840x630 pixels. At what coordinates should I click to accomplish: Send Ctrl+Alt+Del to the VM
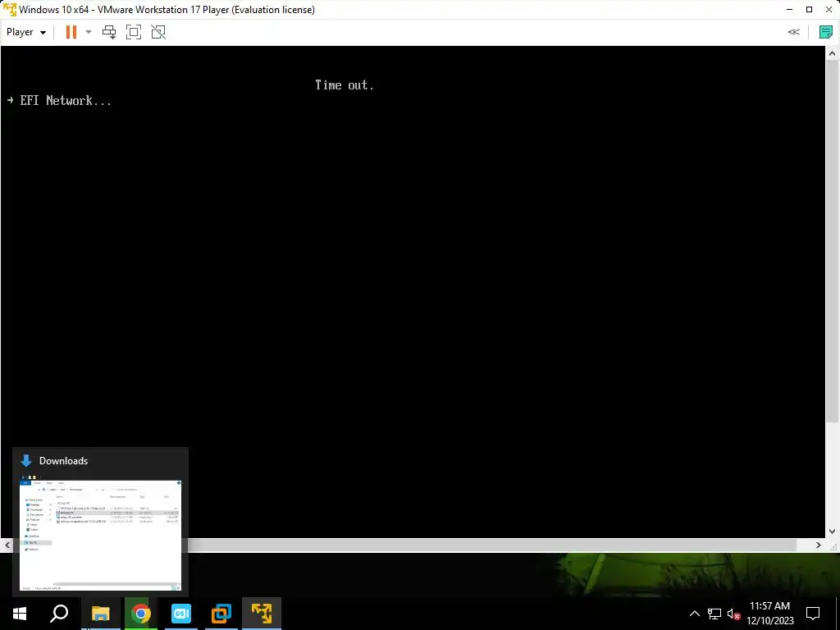click(x=109, y=32)
